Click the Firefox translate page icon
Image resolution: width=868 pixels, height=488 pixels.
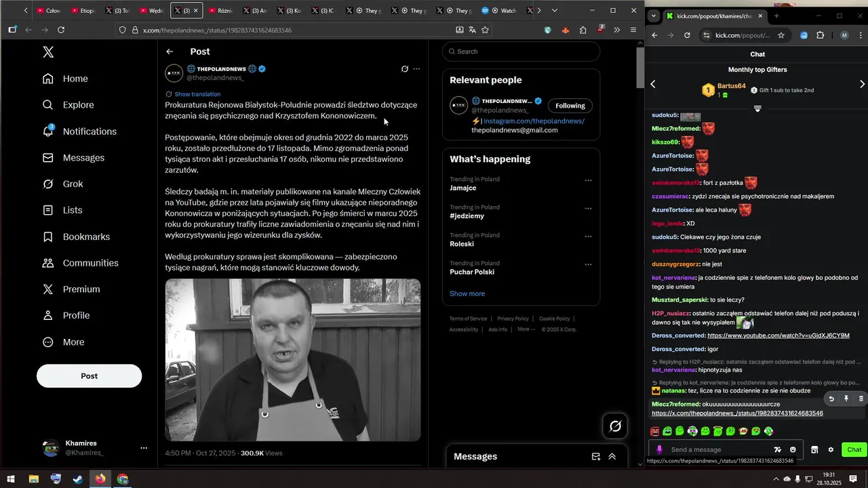pos(473,30)
